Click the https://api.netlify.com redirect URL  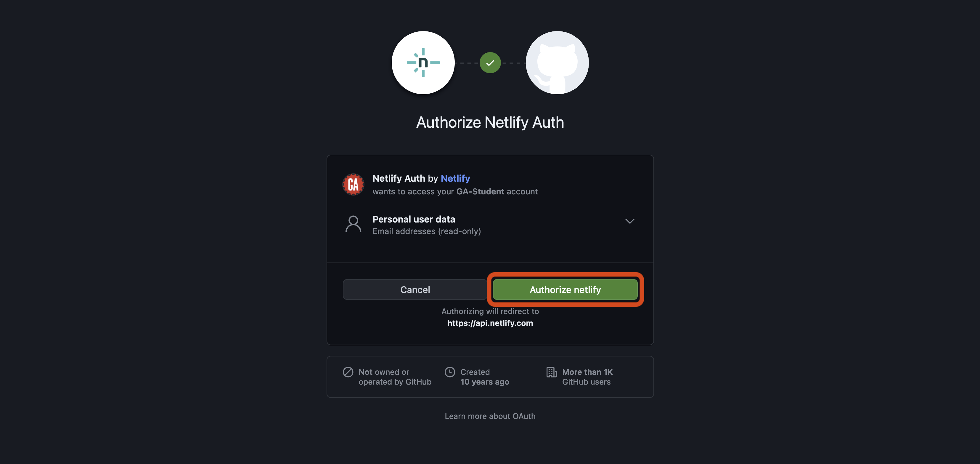coord(490,323)
